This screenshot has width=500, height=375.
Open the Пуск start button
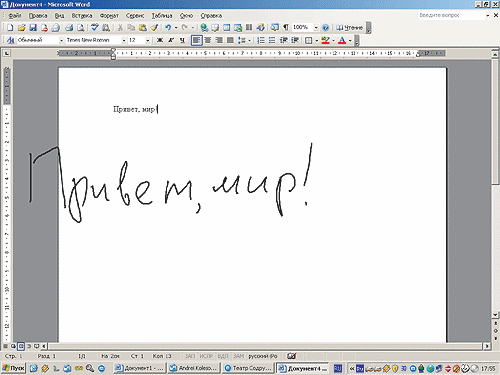pyautogui.click(x=14, y=368)
